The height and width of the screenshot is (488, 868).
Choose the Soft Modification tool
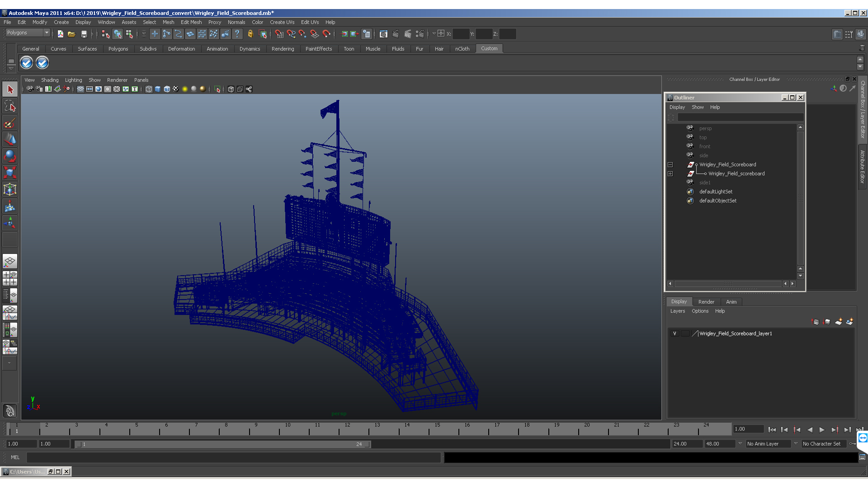coord(10,206)
